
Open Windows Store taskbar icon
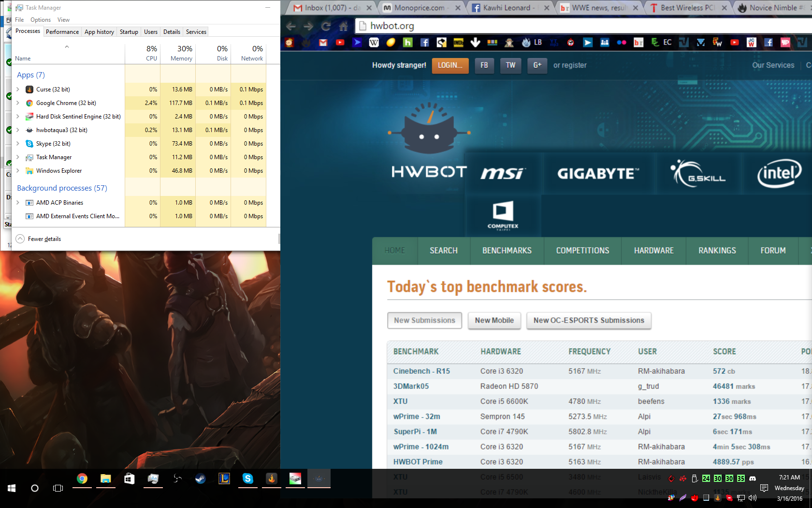(129, 478)
